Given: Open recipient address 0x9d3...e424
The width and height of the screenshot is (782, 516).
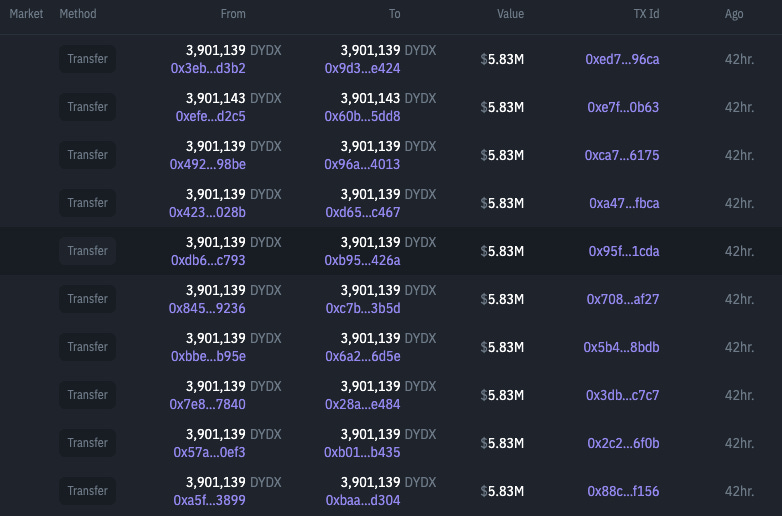Looking at the screenshot, I should tap(363, 68).
